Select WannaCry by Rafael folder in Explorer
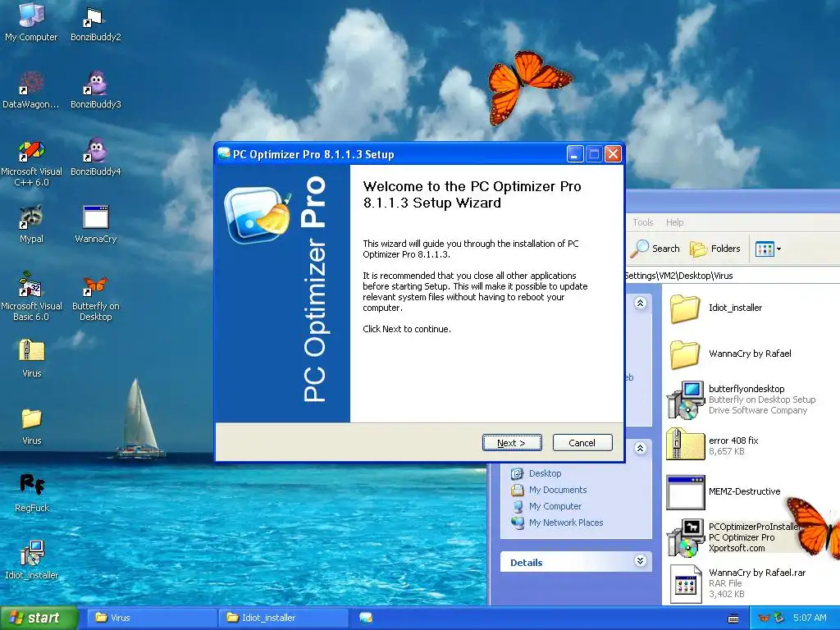 (730, 354)
